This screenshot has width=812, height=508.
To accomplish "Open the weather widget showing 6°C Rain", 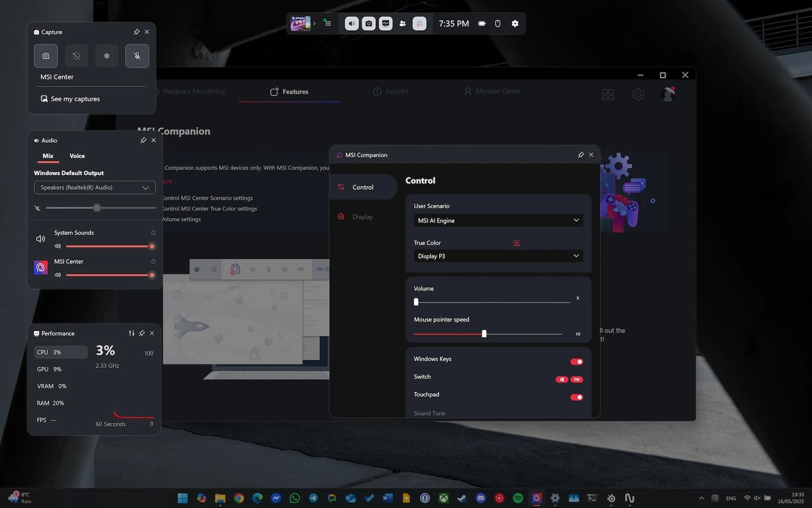I will [20, 498].
